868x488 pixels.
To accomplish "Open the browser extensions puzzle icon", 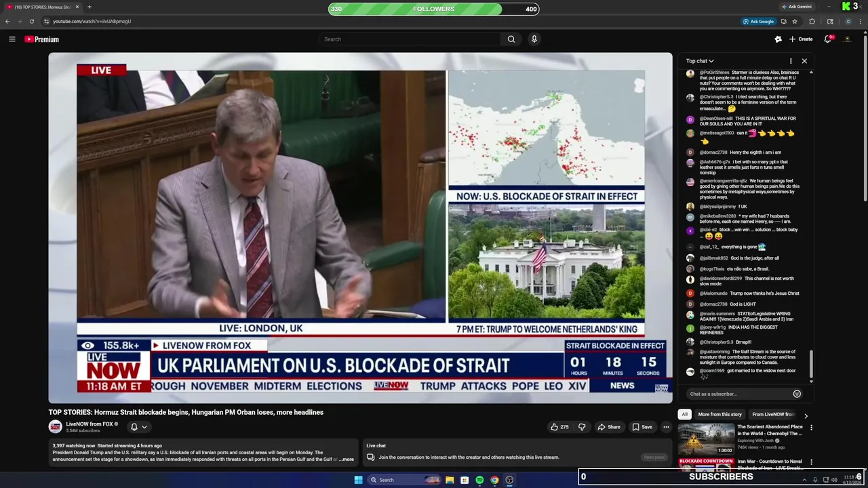I will [812, 21].
